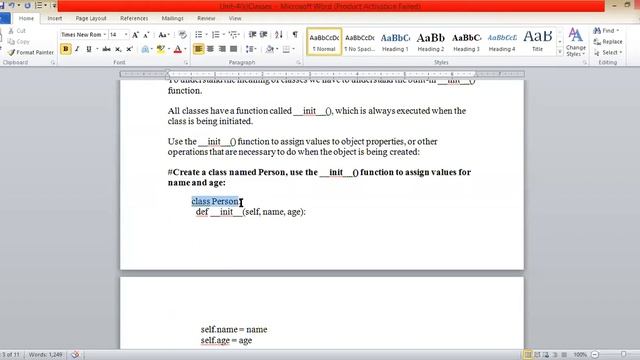Viewport: 640px width, 360px height.
Task: Open the References tab
Action: (x=134, y=18)
